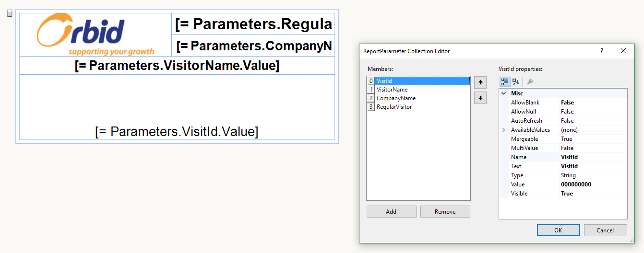
Task: Expand the AvailableValues property
Action: click(504, 130)
